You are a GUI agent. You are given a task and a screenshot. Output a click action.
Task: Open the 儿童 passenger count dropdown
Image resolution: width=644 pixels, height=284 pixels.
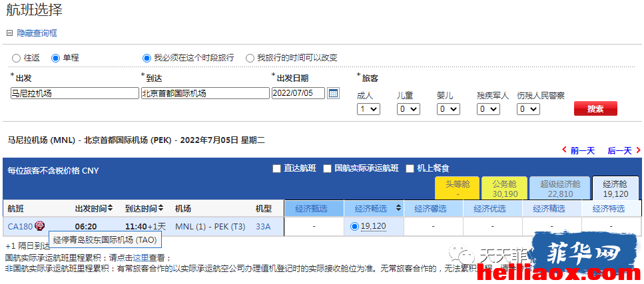click(408, 109)
